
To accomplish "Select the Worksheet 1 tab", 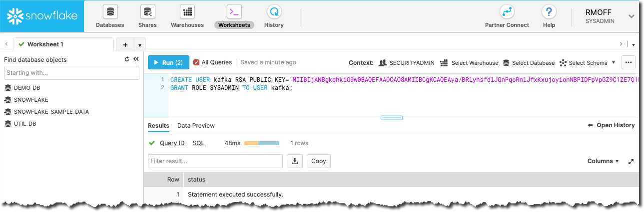I will (45, 44).
